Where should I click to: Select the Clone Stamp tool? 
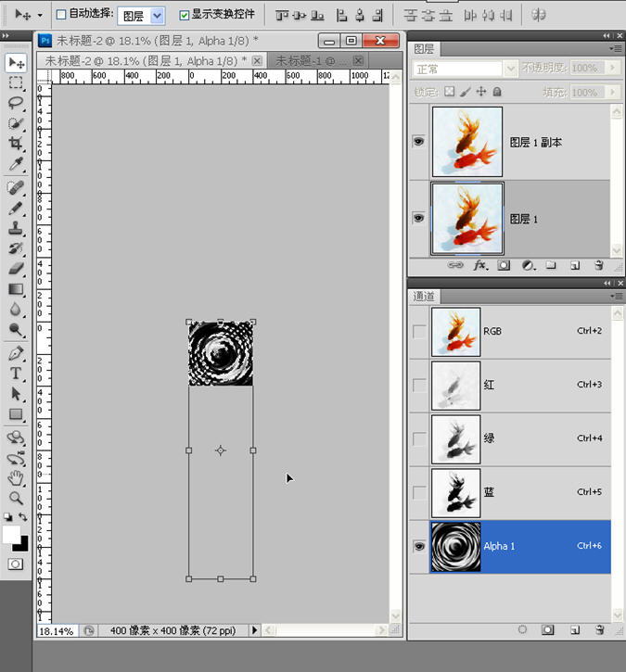[x=16, y=228]
